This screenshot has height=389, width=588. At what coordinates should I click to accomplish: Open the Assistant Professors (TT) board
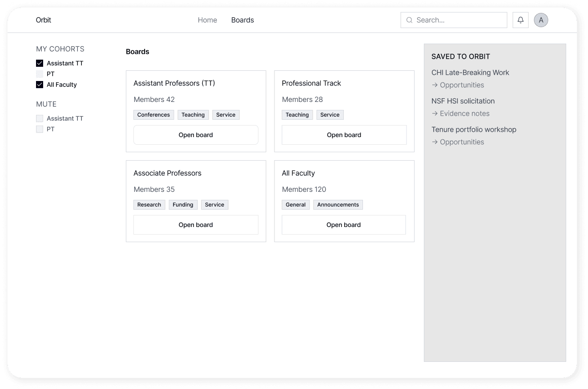coord(196,135)
